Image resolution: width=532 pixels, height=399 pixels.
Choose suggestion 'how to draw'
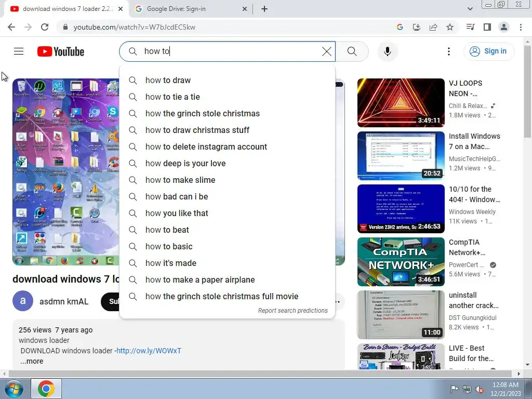[x=228, y=80]
